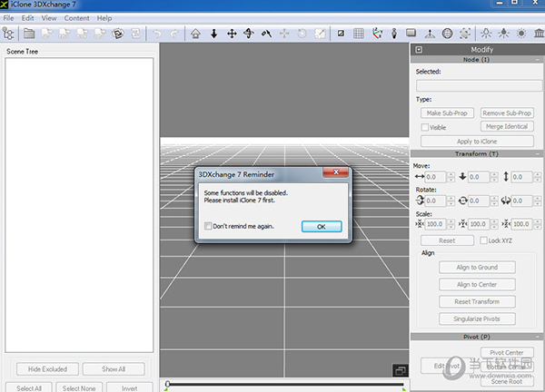Select the Rotate tool icon beside Move
This screenshot has height=392, width=545.
(249, 34)
